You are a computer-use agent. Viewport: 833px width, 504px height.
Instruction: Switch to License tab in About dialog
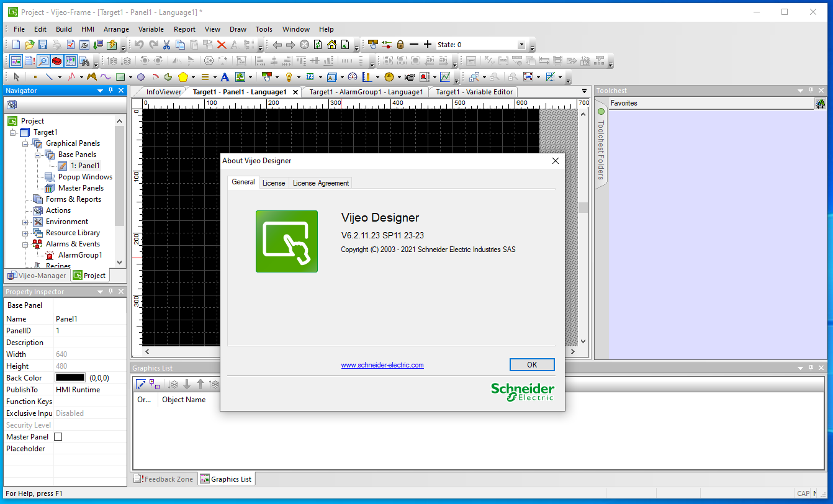pyautogui.click(x=274, y=182)
